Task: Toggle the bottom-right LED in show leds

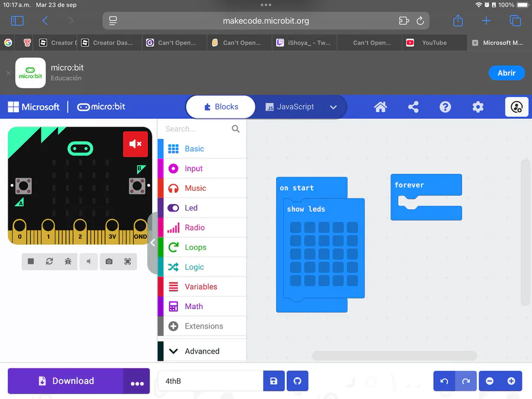Action: (352, 281)
